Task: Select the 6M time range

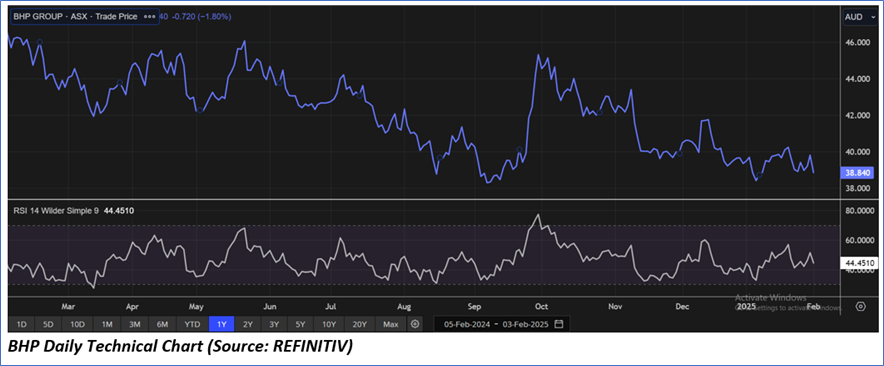Action: click(163, 324)
